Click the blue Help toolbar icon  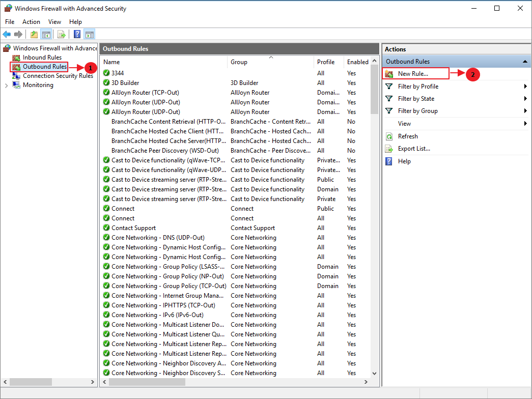pos(77,34)
